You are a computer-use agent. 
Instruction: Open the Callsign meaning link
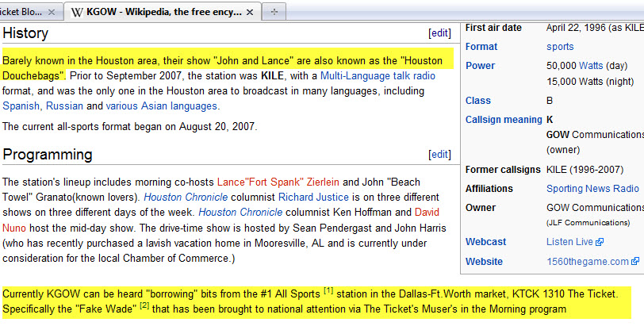(x=504, y=119)
